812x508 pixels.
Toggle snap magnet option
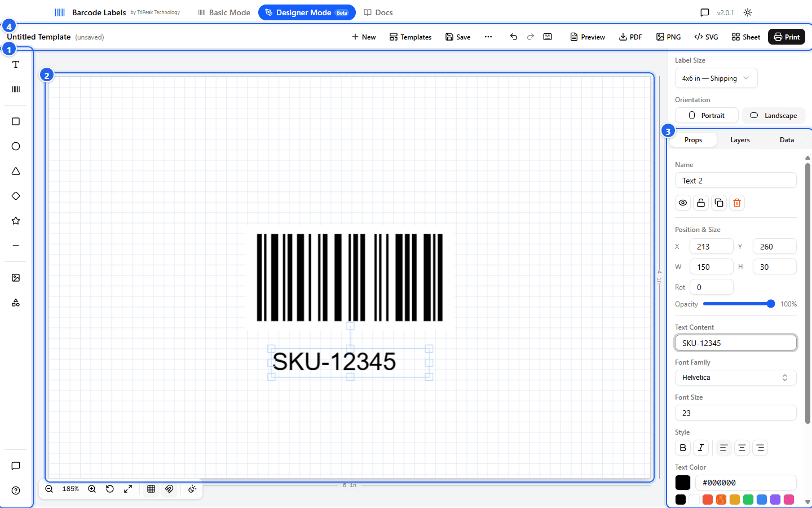169,489
